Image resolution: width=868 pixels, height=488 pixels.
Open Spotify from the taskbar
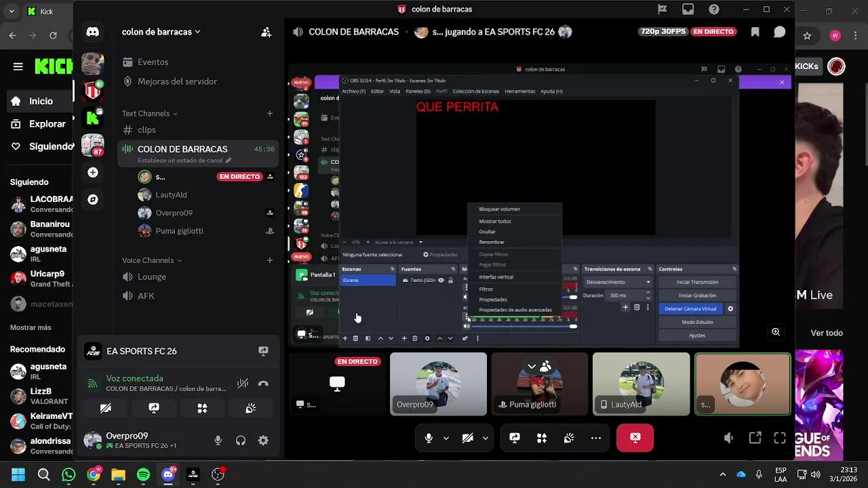(143, 474)
